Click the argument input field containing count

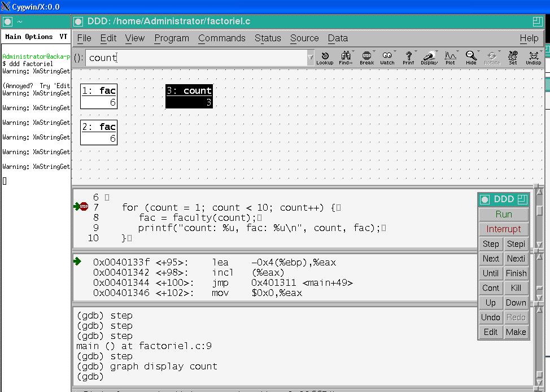coord(197,58)
